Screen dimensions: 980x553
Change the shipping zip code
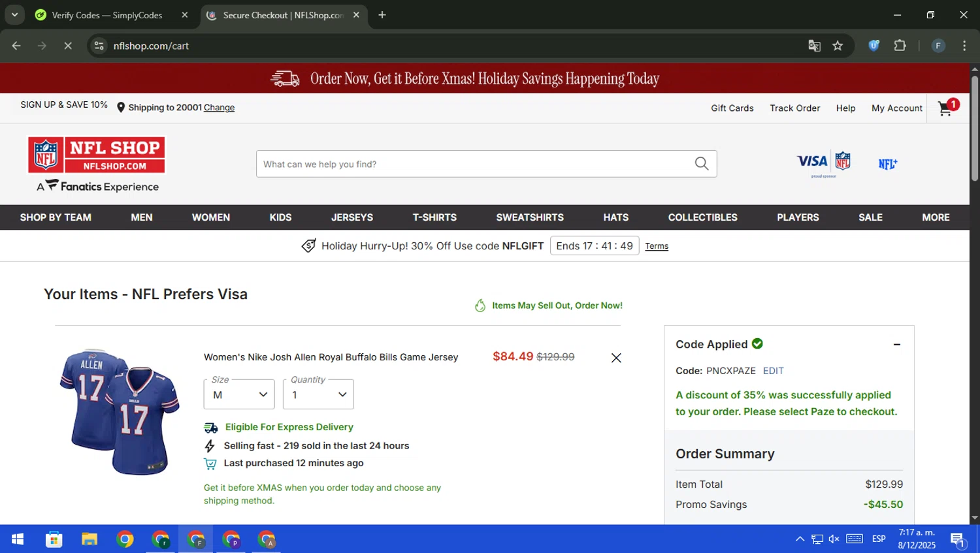219,108
